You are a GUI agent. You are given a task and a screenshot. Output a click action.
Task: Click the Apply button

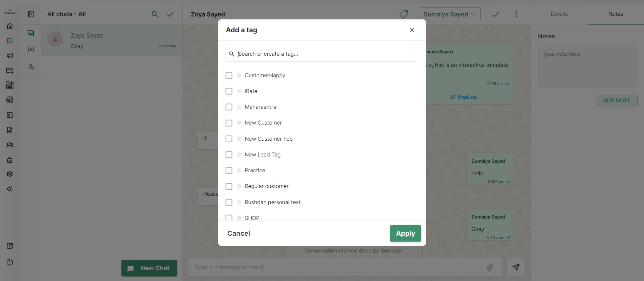(405, 233)
